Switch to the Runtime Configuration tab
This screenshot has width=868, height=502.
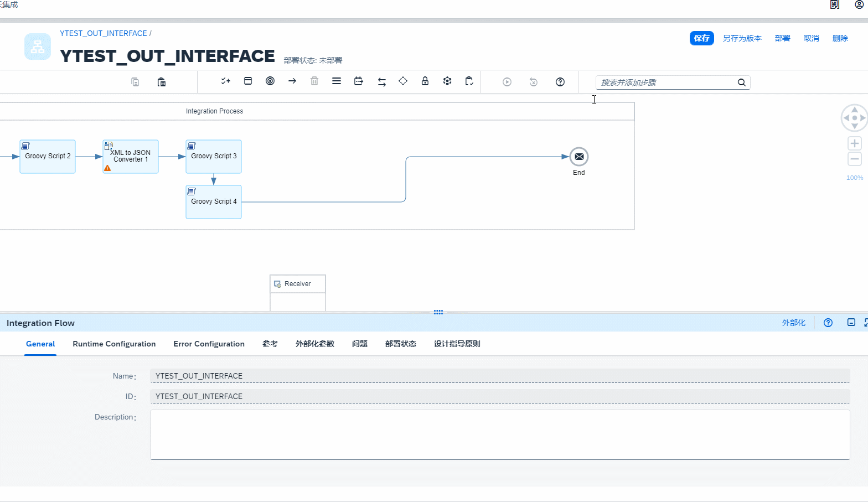pos(114,344)
